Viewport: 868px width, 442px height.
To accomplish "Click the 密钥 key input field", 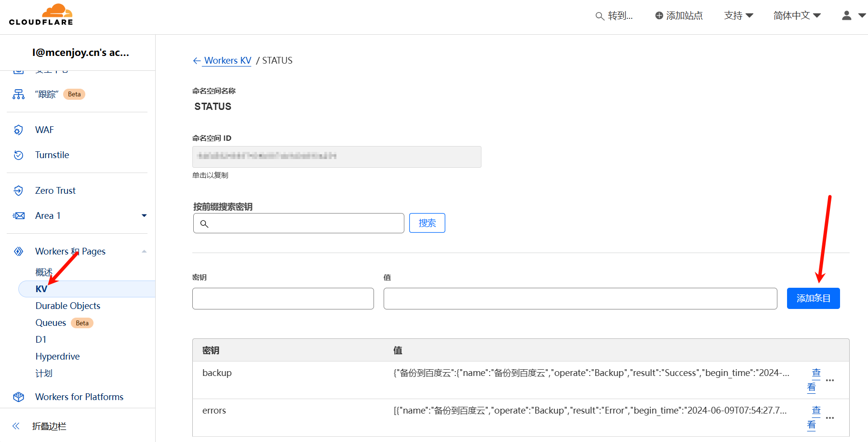I will 283,299.
